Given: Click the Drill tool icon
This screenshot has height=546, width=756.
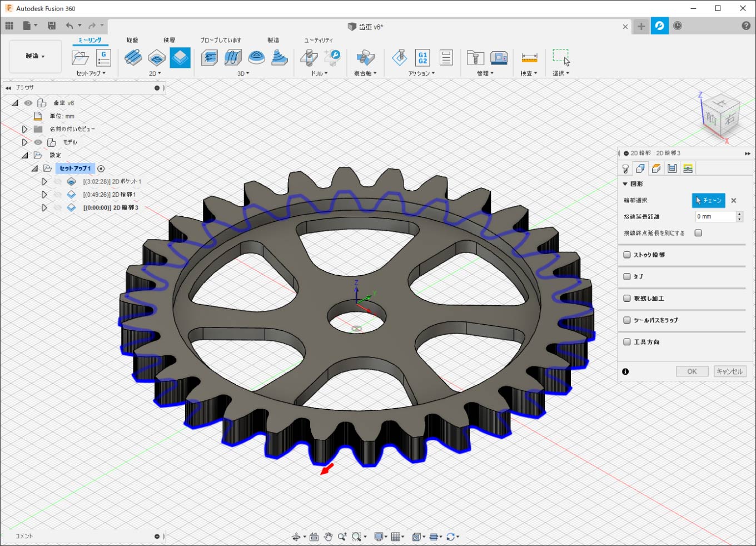Looking at the screenshot, I should pyautogui.click(x=309, y=57).
